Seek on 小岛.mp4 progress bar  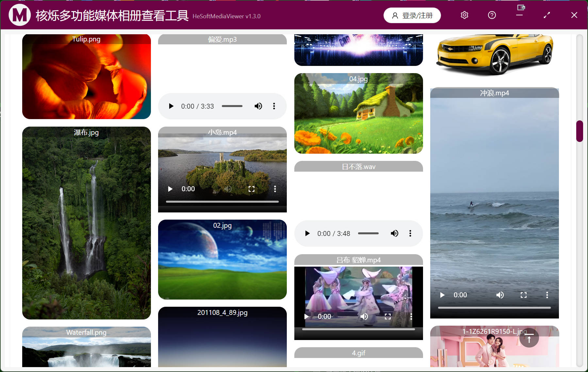pos(222,202)
